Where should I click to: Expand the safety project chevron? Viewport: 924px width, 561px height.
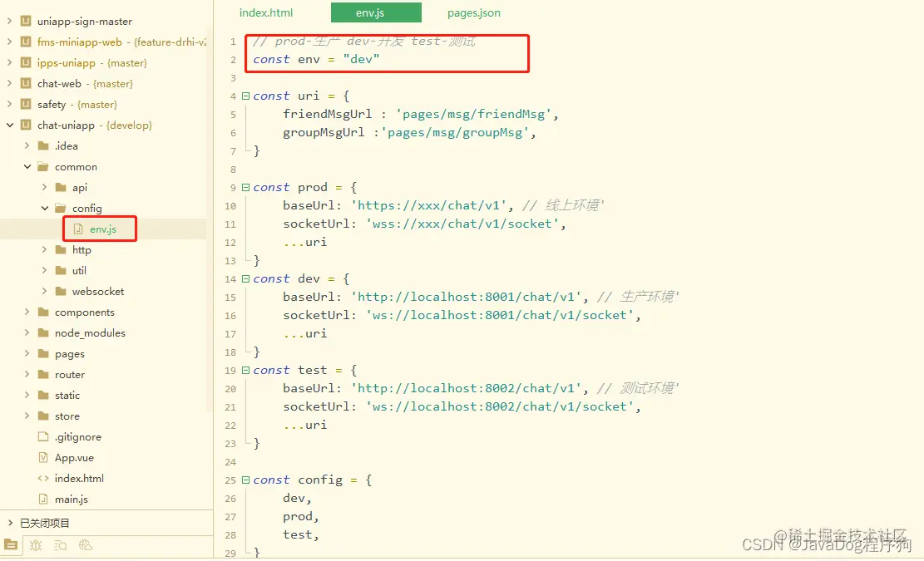(x=9, y=104)
